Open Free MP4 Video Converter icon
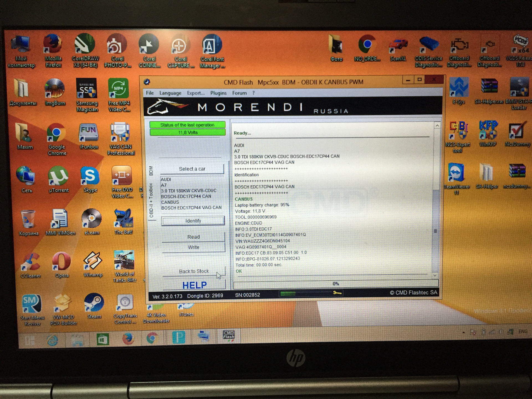532x399 pixels. 119,95
